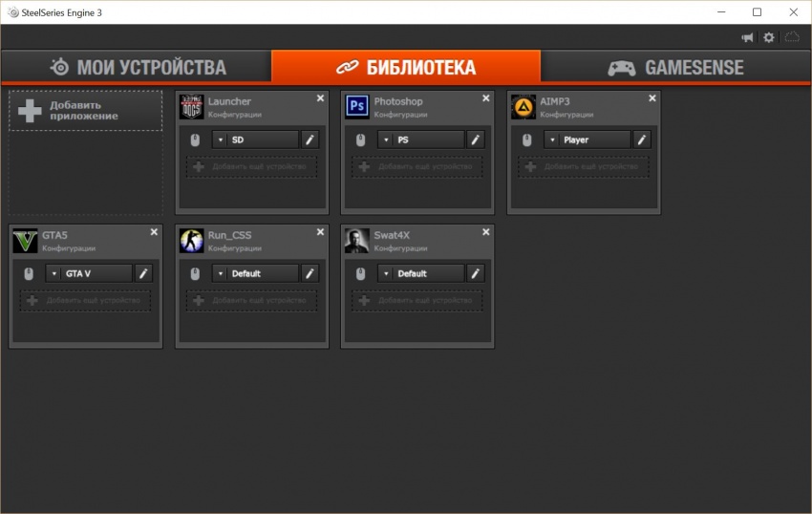Edit the Player configuration for AIMP3

click(642, 139)
